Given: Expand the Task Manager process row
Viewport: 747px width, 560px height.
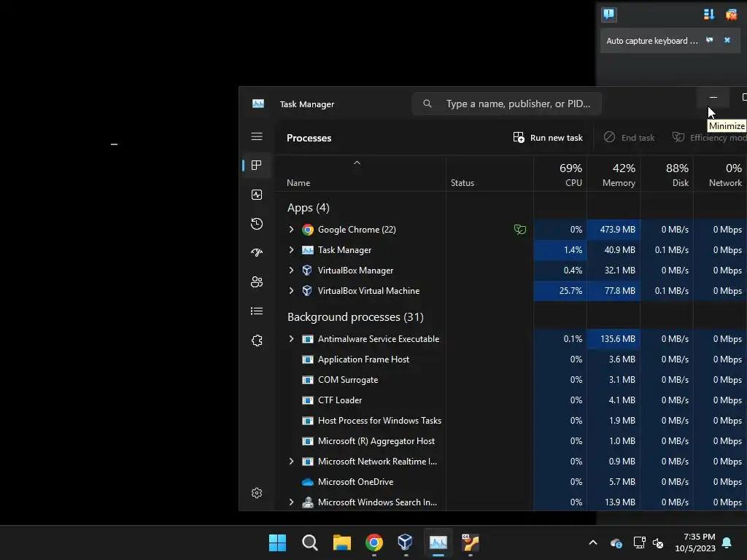Looking at the screenshot, I should [x=292, y=250].
